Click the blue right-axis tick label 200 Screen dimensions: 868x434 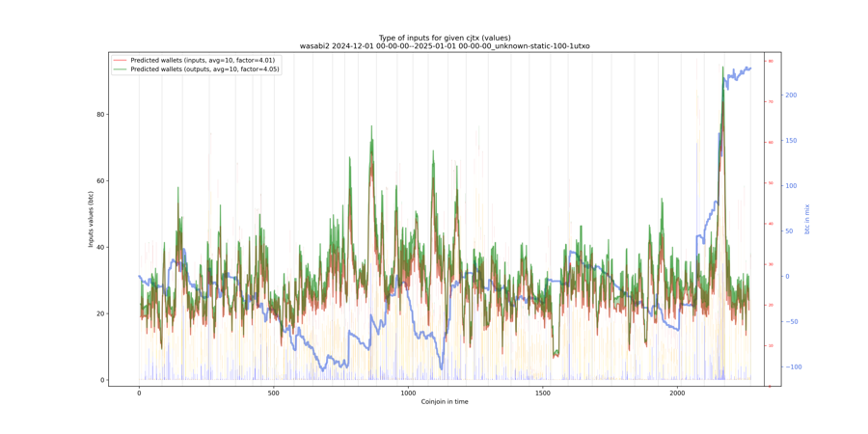[791, 95]
